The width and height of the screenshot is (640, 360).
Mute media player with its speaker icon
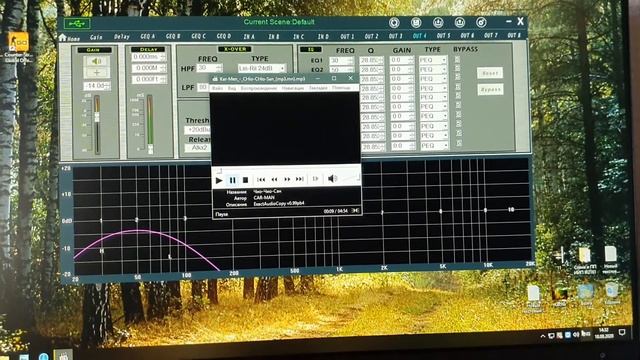coord(332,178)
